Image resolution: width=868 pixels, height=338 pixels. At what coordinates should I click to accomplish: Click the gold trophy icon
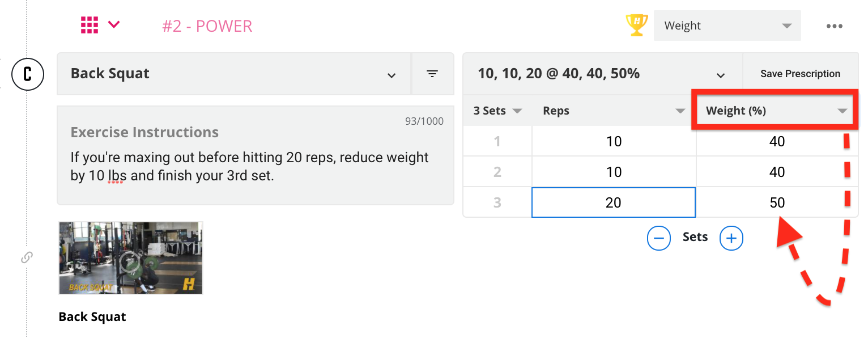[636, 25]
